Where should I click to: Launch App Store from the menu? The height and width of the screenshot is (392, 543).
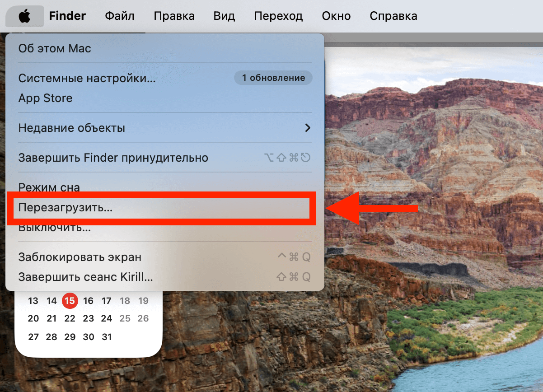click(46, 98)
